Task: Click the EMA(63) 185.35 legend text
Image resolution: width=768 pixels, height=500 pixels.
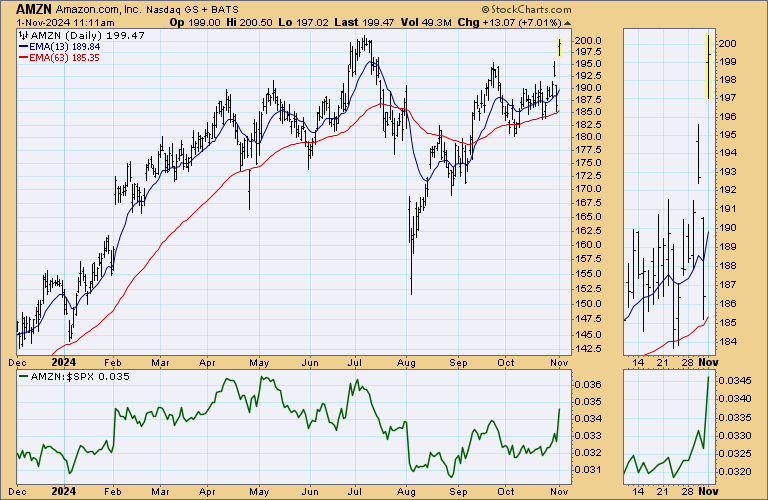Action: 65,58
